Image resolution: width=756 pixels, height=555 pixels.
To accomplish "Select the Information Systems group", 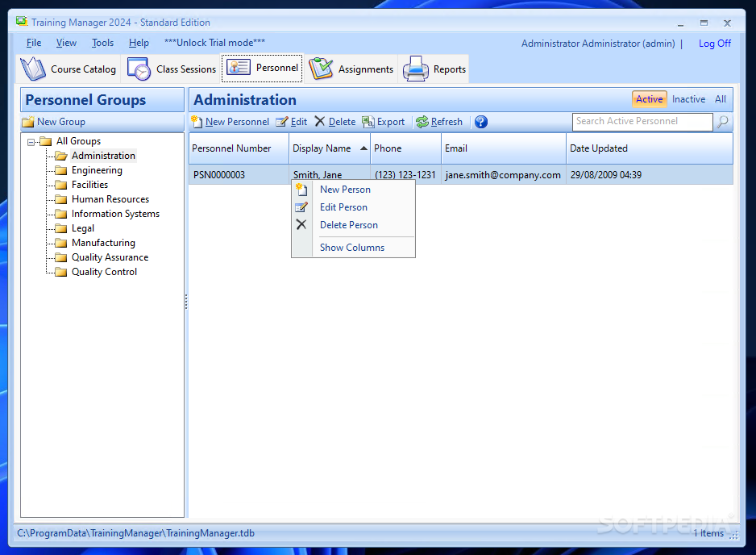I will (x=116, y=213).
